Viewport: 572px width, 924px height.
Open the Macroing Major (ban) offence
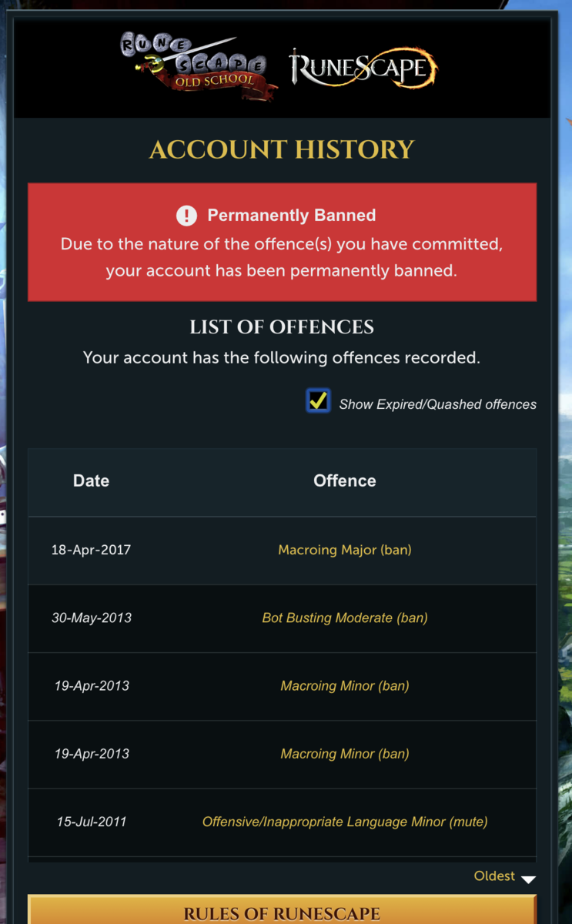(x=345, y=550)
